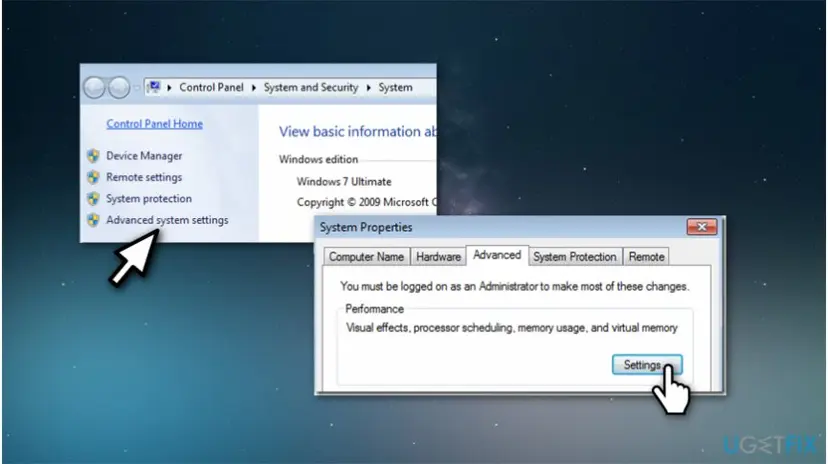Select System in the breadcrumb path
The image size is (828, 464).
coord(396,88)
